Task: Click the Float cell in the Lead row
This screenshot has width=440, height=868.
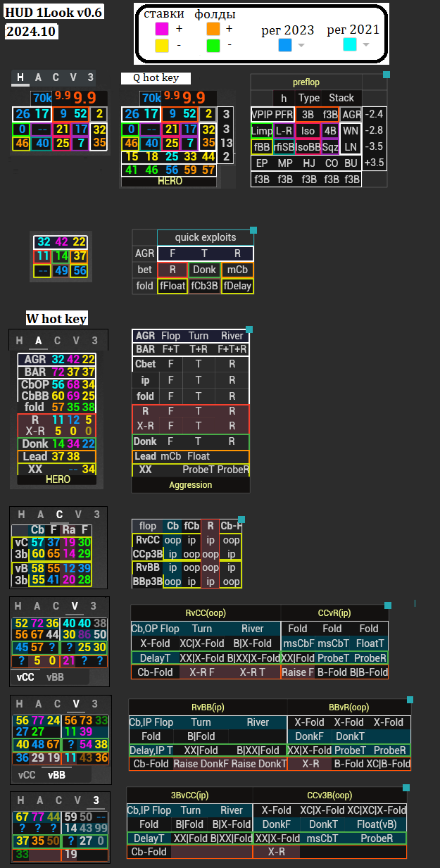Action: 199,456
